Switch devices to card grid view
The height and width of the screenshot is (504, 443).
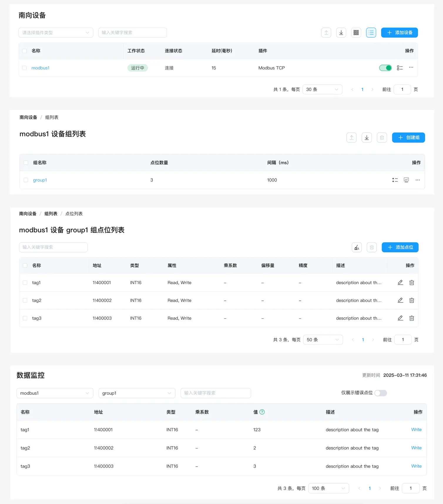pyautogui.click(x=356, y=33)
